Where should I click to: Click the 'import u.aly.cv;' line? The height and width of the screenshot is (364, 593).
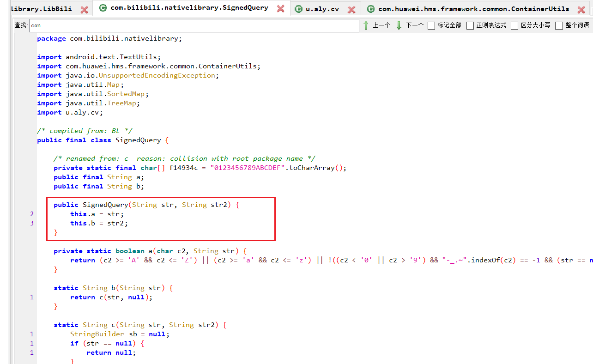(x=70, y=112)
